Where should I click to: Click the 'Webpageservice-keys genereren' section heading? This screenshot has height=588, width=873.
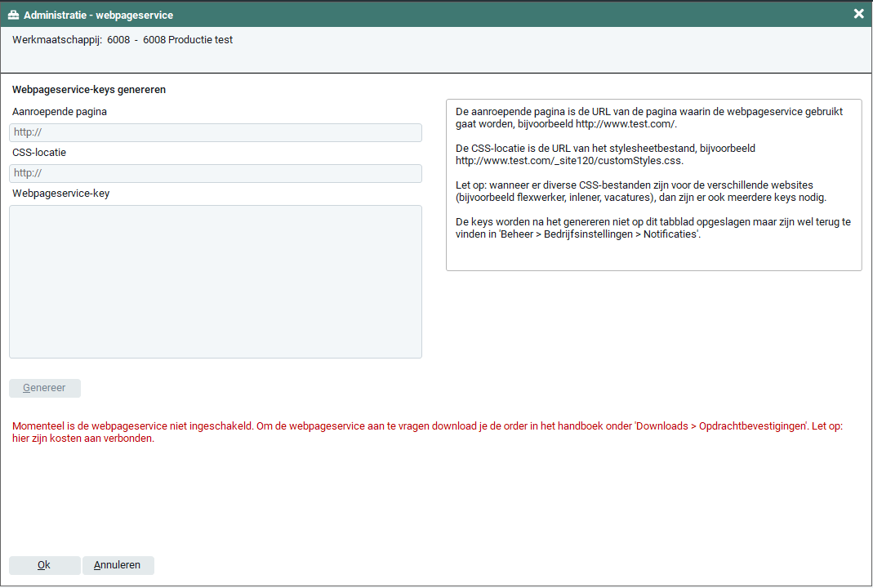pyautogui.click(x=89, y=90)
